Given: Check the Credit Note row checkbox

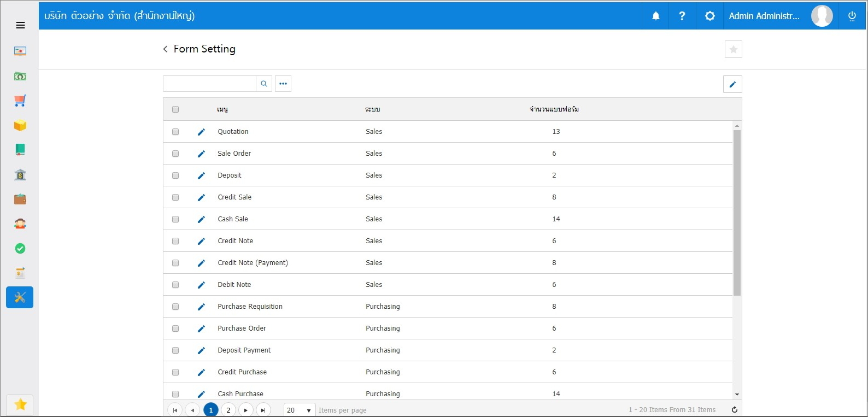Looking at the screenshot, I should coord(175,241).
